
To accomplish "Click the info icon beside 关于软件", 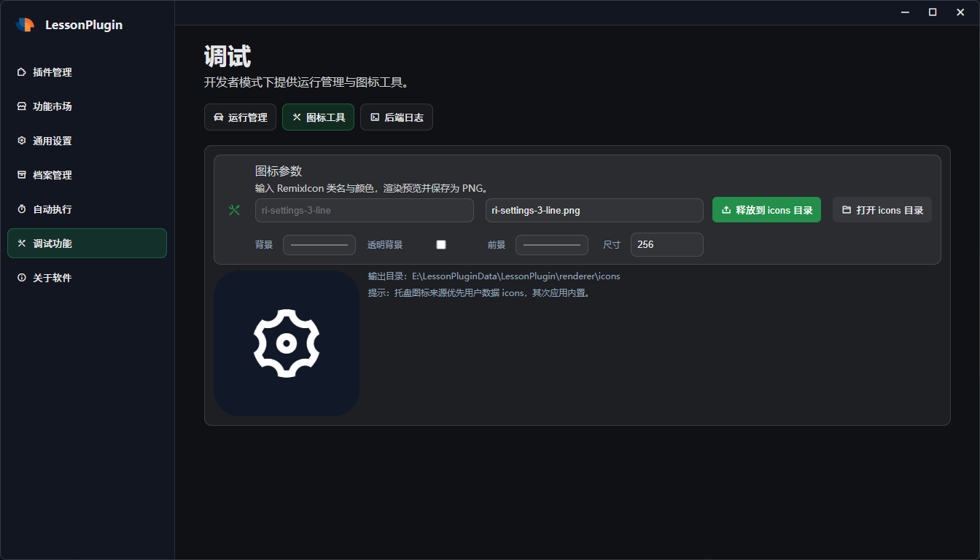I will (22, 278).
